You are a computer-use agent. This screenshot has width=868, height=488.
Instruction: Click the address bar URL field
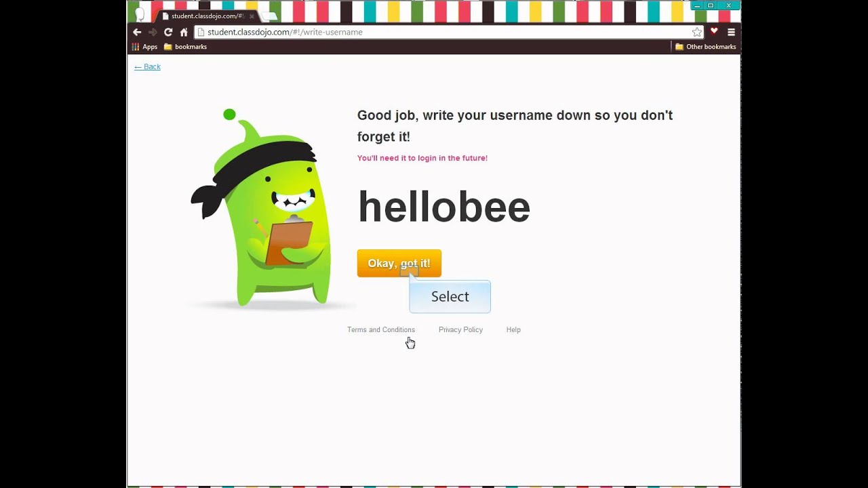(448, 32)
